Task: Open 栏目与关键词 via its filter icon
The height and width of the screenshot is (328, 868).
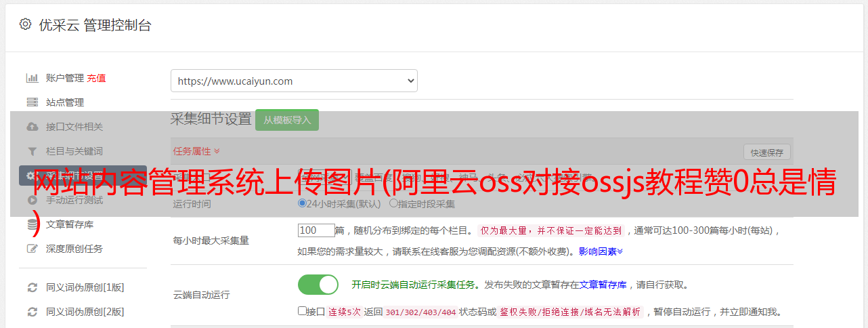Action: click(32, 151)
